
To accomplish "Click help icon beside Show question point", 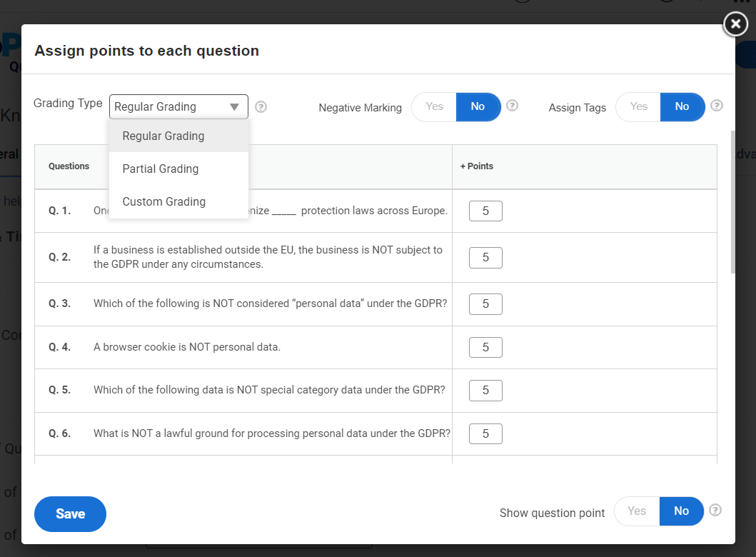I will point(715,511).
